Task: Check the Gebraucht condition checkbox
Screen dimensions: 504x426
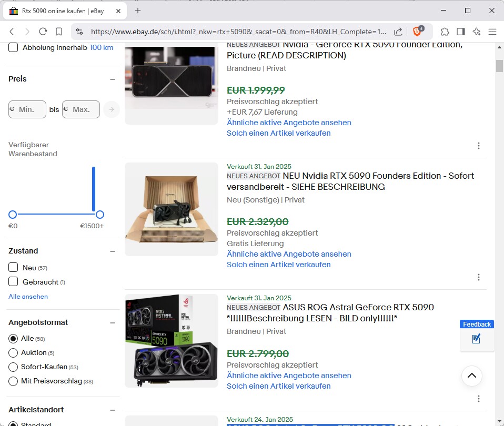Action: tap(13, 282)
